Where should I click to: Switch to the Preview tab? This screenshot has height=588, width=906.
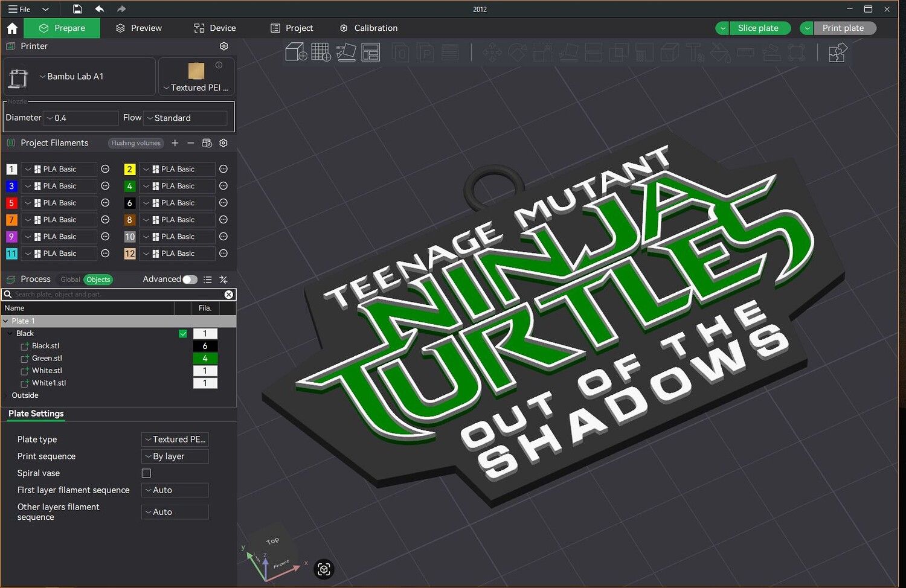(139, 28)
